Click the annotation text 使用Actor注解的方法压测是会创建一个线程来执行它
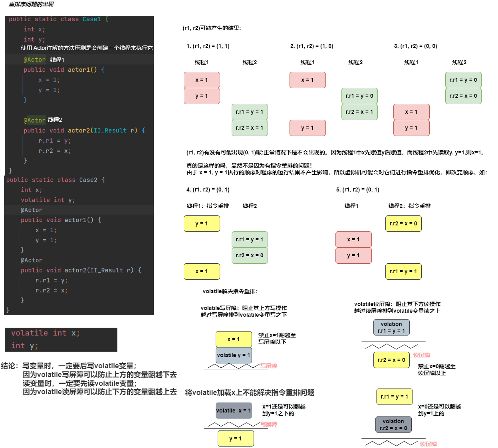The image size is (498, 448). coord(87,48)
